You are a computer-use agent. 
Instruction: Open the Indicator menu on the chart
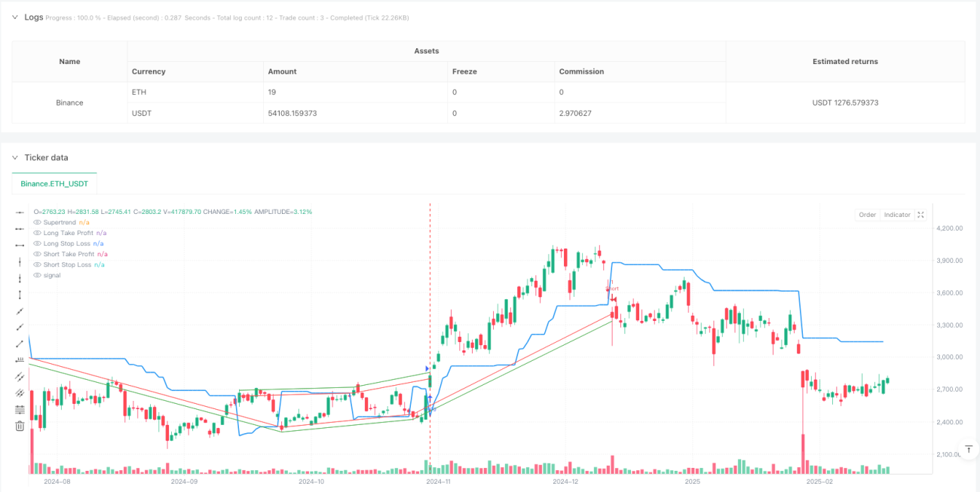click(897, 215)
